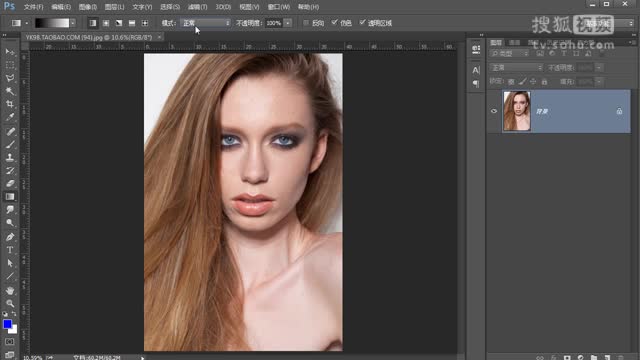Open the gradient mode 正常 dropdown
The height and width of the screenshot is (360, 640).
tap(205, 23)
